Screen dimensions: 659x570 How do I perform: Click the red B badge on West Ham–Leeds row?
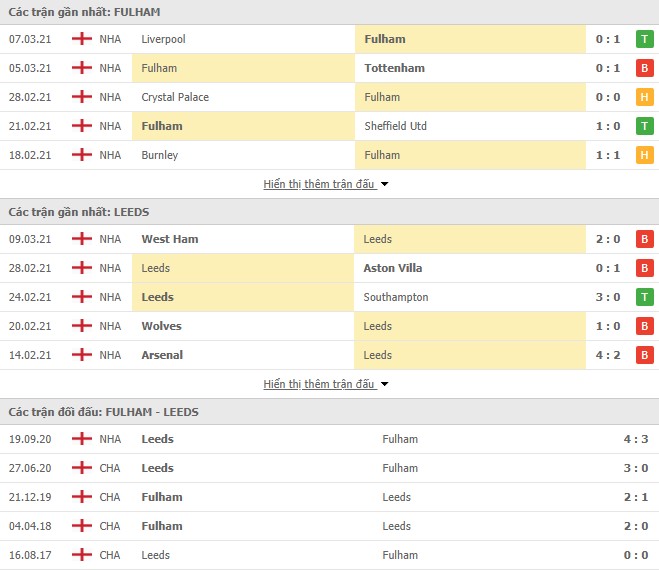[x=644, y=239]
